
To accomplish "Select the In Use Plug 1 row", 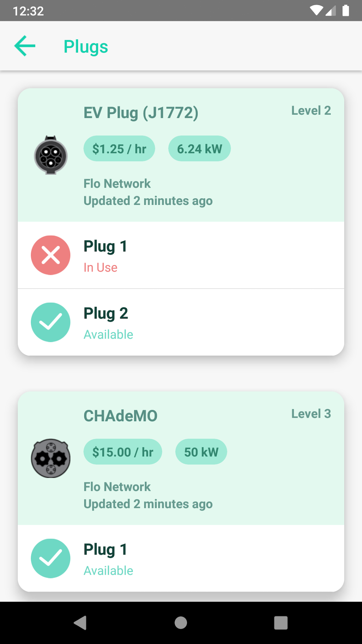I will [181, 255].
